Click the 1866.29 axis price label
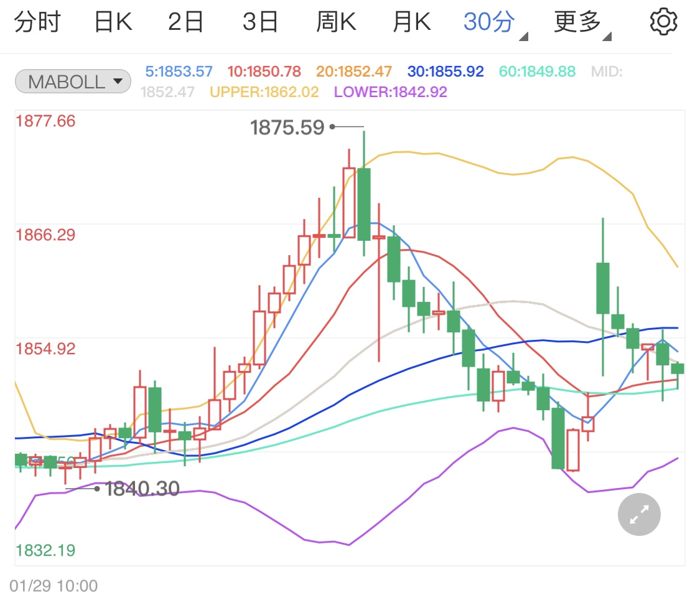700x605 pixels. tap(45, 235)
